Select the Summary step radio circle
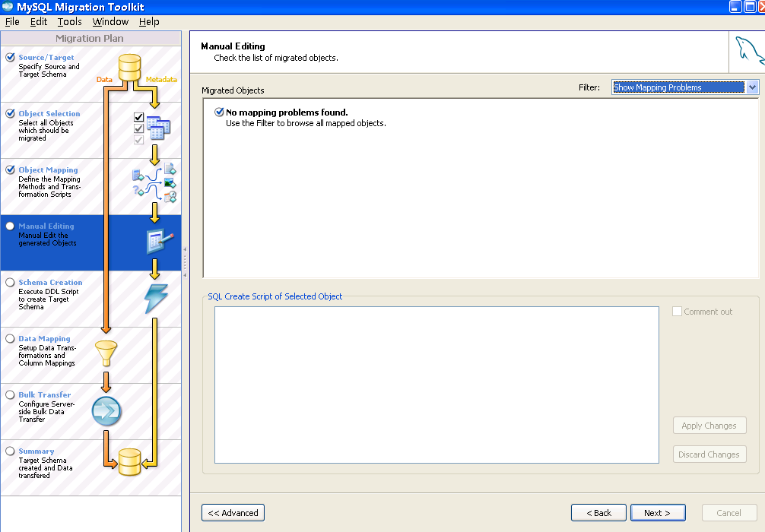The height and width of the screenshot is (532, 765). (x=10, y=451)
